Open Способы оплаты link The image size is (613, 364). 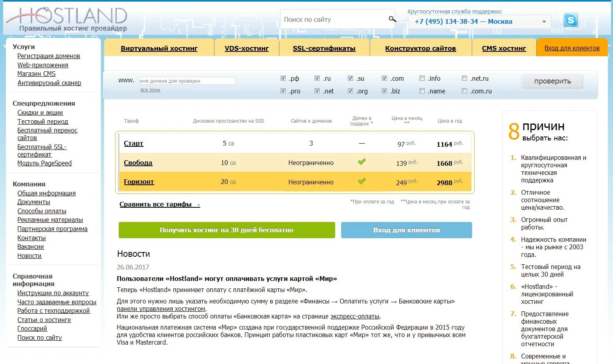tap(42, 211)
